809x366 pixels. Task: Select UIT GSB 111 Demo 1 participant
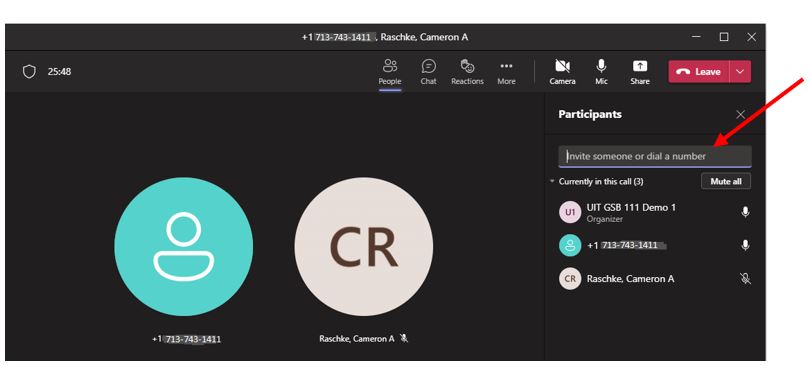point(655,212)
